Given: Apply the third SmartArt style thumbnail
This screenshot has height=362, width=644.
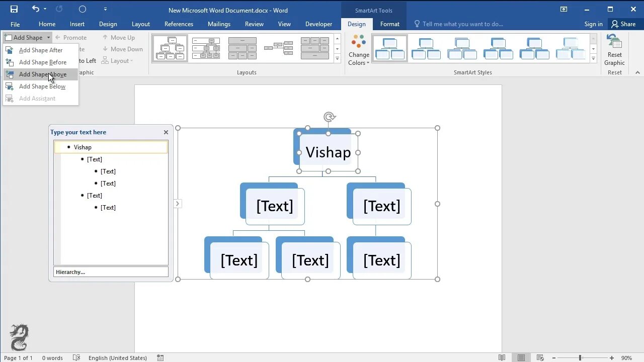Looking at the screenshot, I should pos(462,48).
